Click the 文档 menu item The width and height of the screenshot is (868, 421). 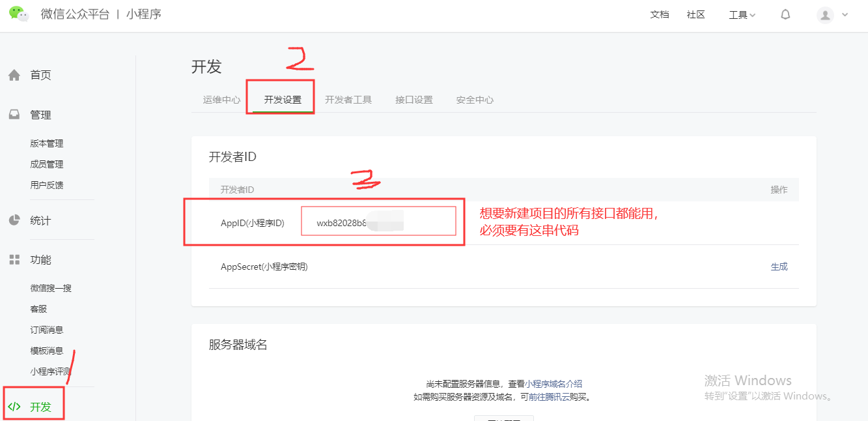(x=660, y=14)
